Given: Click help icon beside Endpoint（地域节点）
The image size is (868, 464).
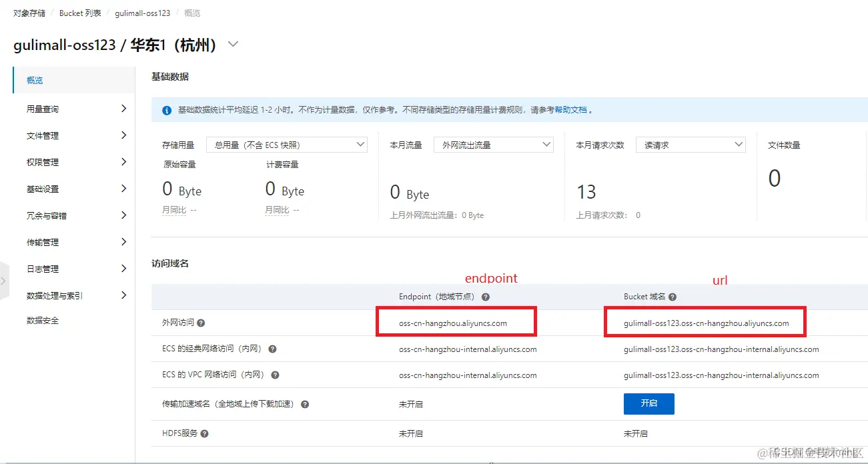Looking at the screenshot, I should click(x=486, y=297).
